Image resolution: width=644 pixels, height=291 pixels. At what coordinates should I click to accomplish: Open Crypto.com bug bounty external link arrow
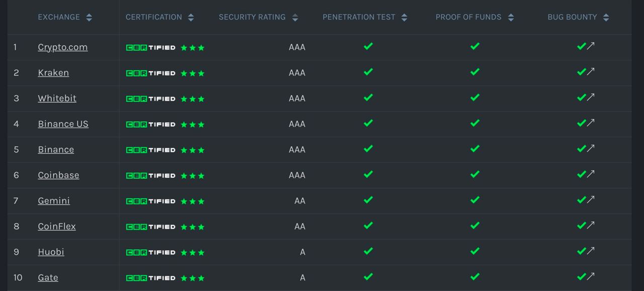[x=591, y=46]
